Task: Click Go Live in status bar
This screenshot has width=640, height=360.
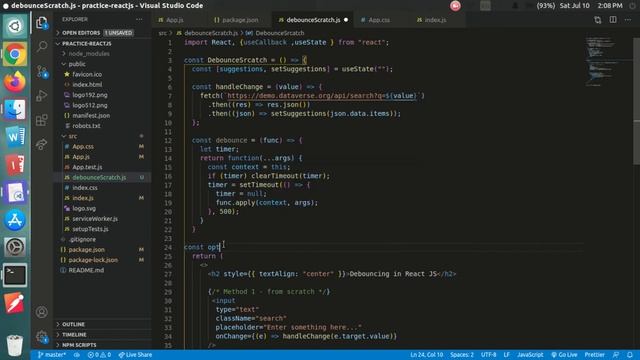Action: point(564,355)
